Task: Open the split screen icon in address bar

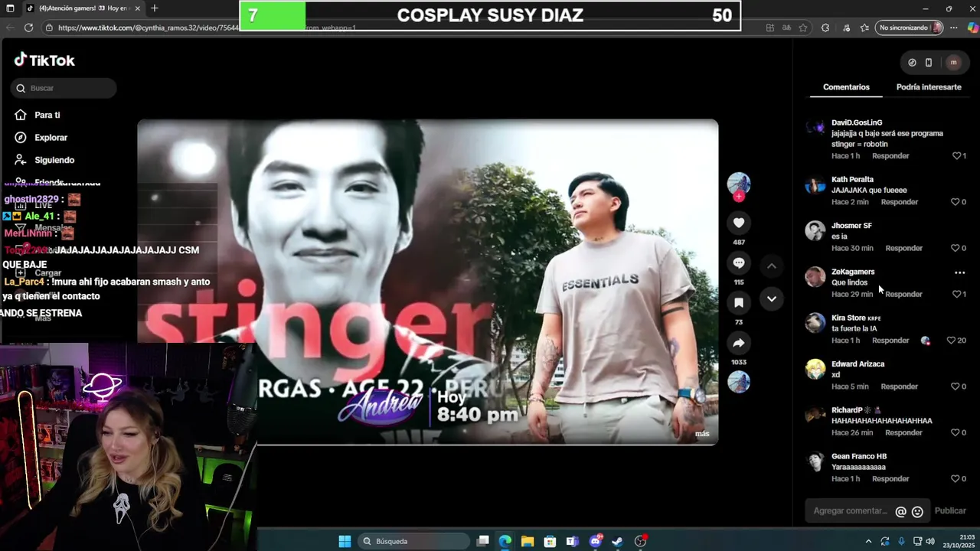Action: coord(770,28)
